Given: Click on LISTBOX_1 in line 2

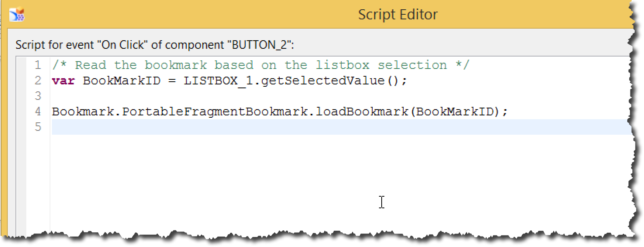Looking at the screenshot, I should point(218,81).
